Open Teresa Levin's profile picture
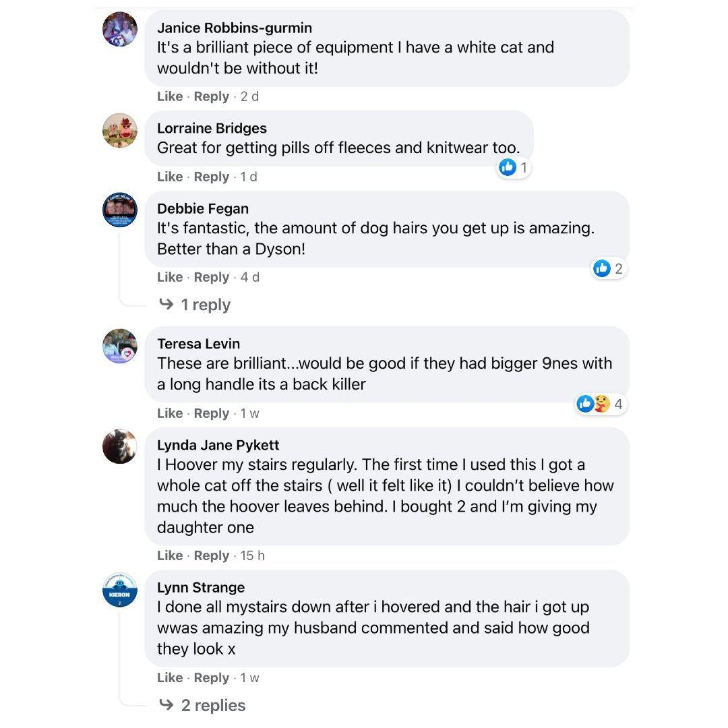Image resolution: width=728 pixels, height=728 pixels. (x=120, y=346)
